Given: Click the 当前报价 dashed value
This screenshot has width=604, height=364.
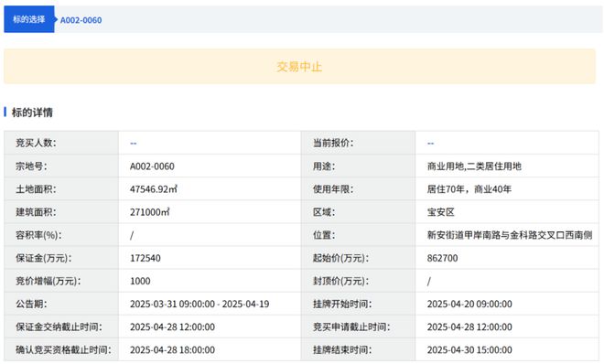Looking at the screenshot, I should coord(431,144).
